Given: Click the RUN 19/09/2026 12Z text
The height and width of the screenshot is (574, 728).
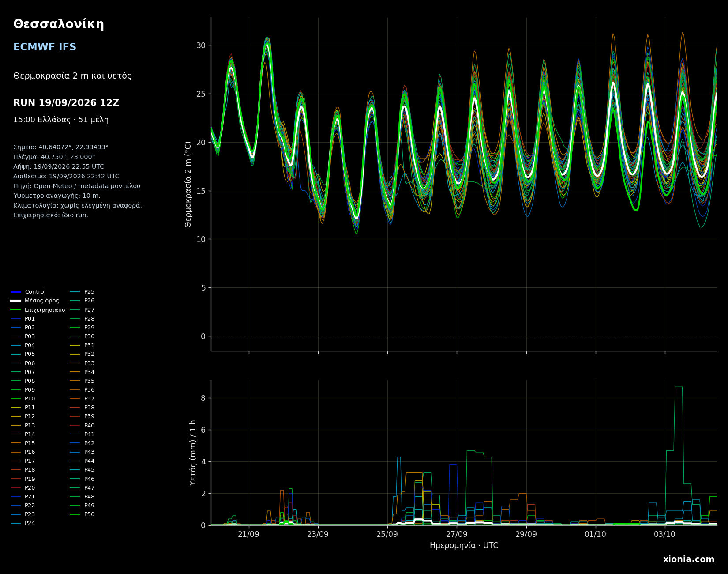Looking at the screenshot, I should (x=66, y=103).
